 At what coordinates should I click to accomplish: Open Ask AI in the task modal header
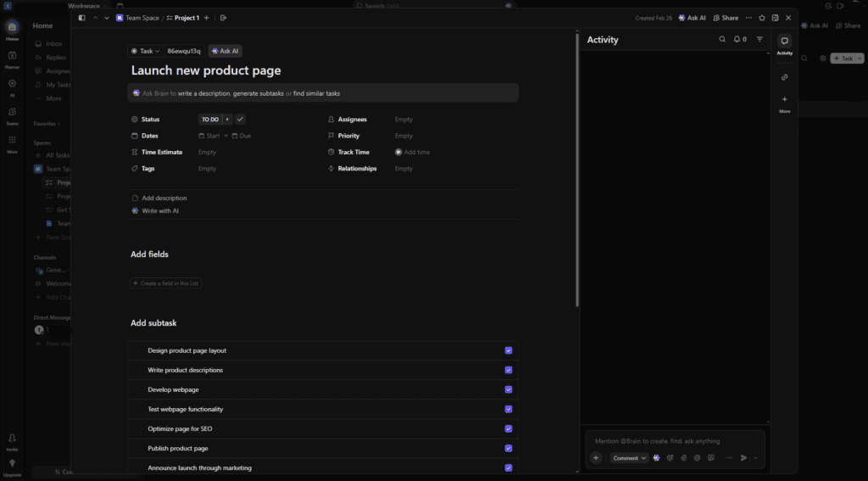[692, 18]
